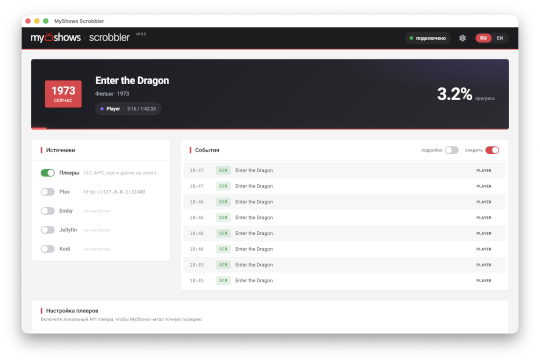The width and height of the screenshot is (540, 362).
Task: Click the red playback progress bar in banner
Action: tap(270, 128)
